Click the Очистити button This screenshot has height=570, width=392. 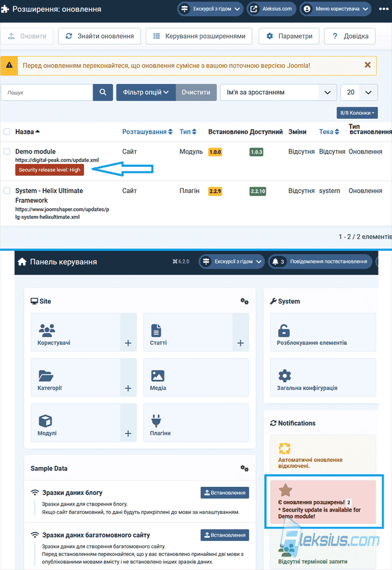coord(196,92)
